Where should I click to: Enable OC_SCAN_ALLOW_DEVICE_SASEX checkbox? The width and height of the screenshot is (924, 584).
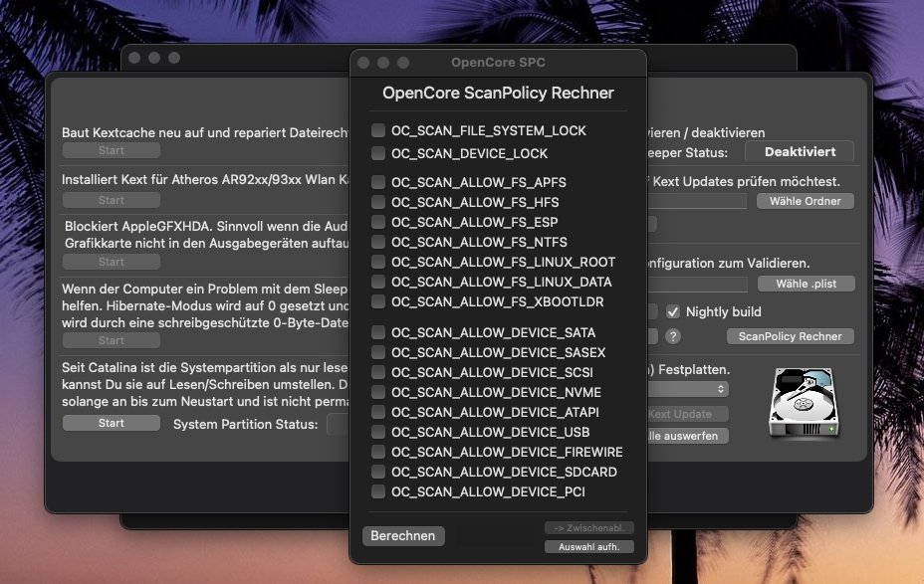(378, 352)
